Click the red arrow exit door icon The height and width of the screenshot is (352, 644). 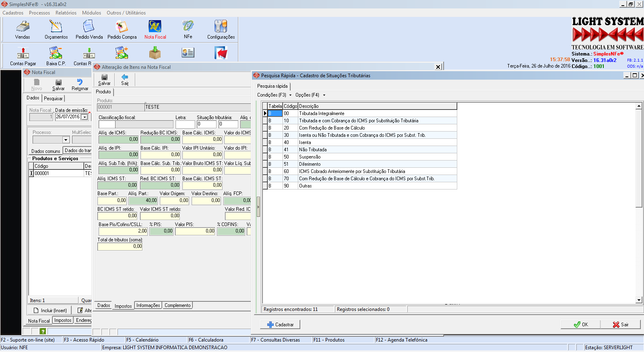[221, 53]
